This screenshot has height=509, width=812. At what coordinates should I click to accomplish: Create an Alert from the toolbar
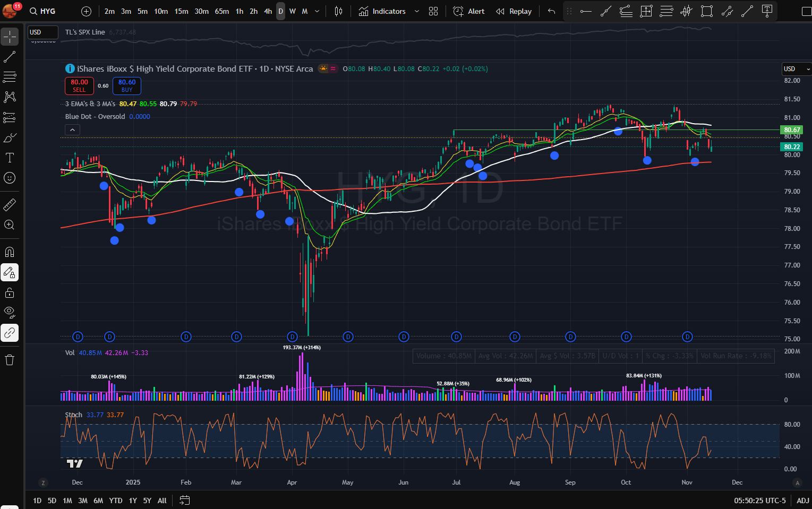click(469, 11)
